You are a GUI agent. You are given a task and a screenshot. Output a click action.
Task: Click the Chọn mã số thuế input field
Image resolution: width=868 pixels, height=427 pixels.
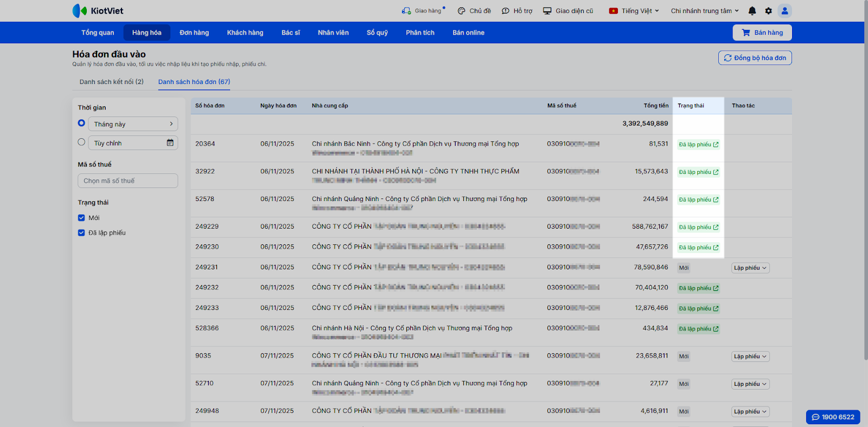click(127, 181)
